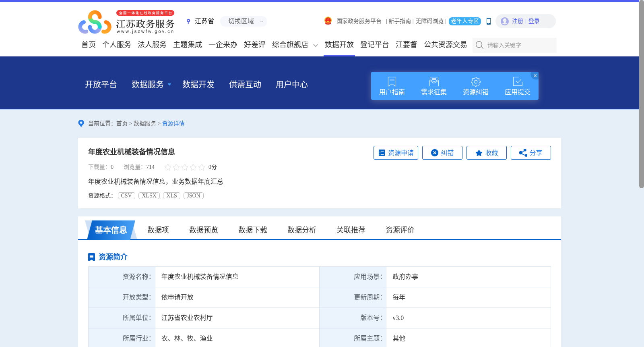Click the 江苏省农业农村厅 table cell
Image resolution: width=644 pixels, height=347 pixels.
tap(237, 318)
